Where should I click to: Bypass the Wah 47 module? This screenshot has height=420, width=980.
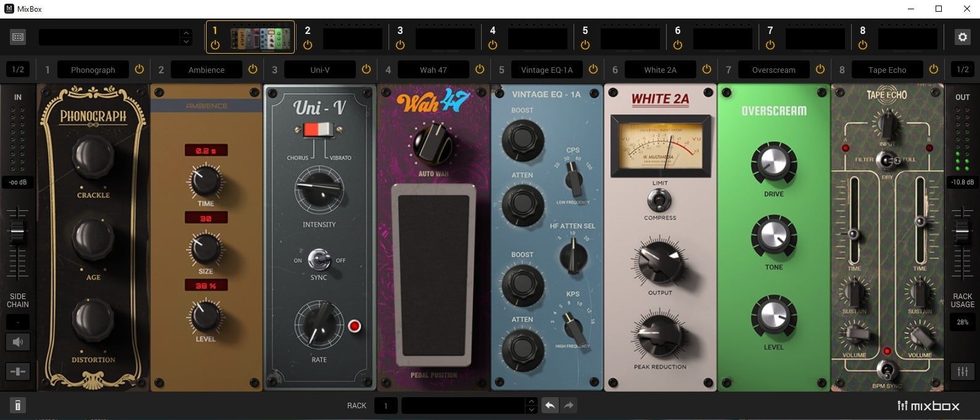480,70
